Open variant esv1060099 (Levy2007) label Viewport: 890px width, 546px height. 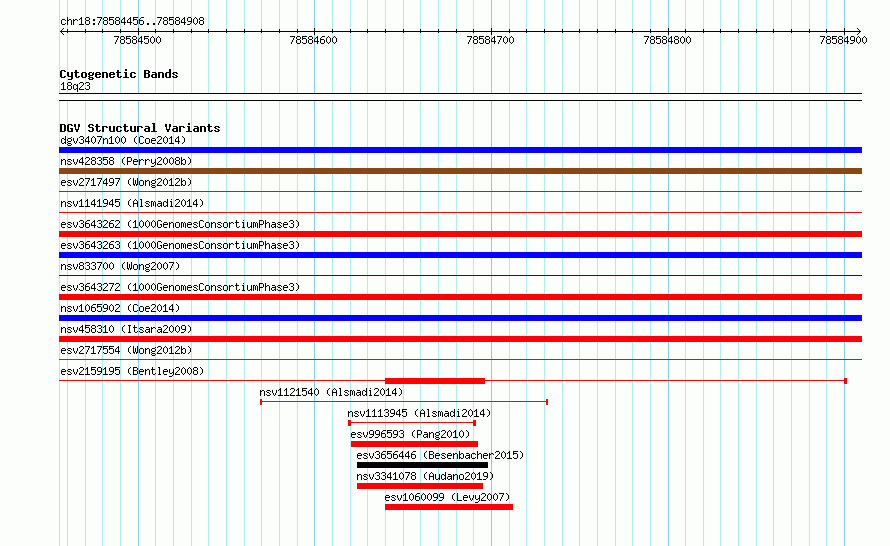(x=447, y=497)
